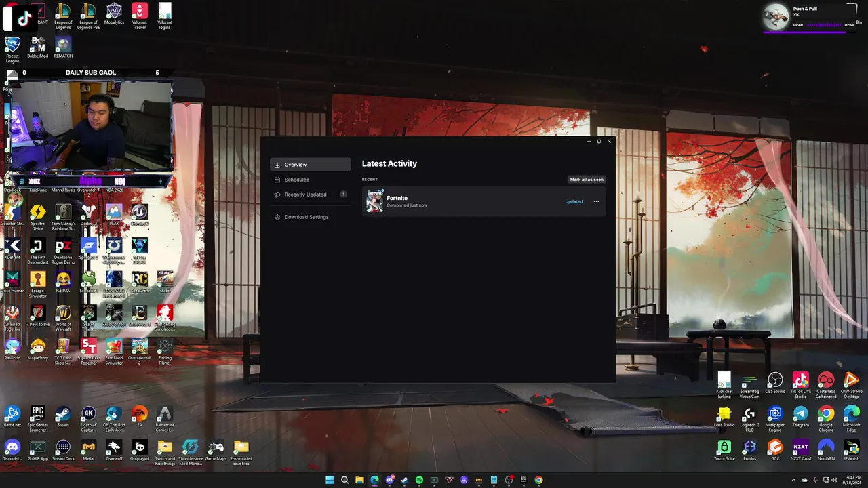
Task: Select MapleStory desktop icon
Action: point(38,350)
